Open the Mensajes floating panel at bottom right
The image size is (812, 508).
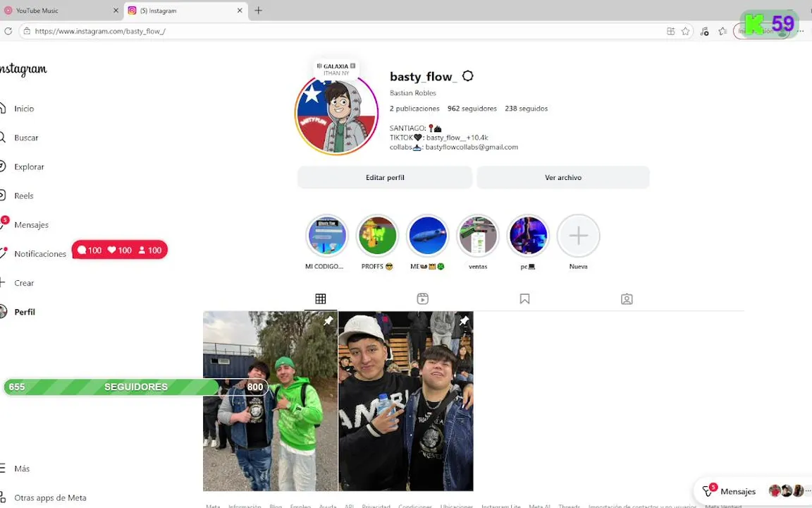point(752,491)
